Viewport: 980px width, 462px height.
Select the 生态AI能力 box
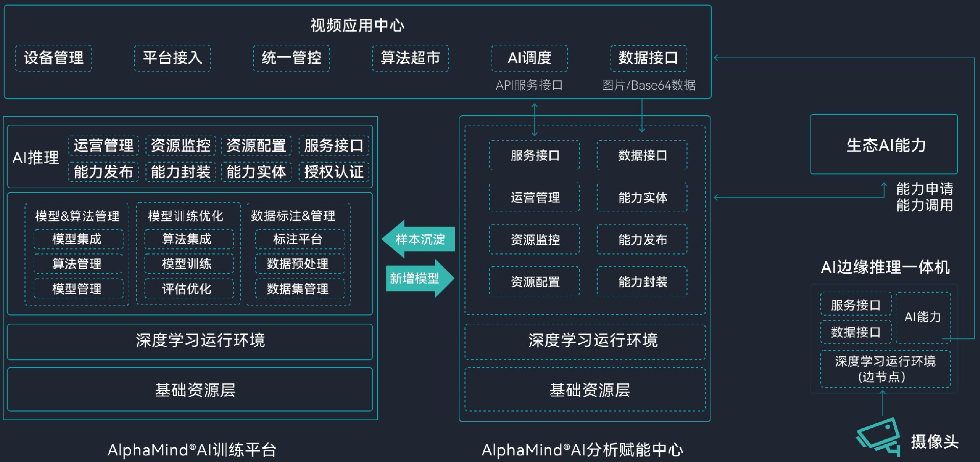884,144
